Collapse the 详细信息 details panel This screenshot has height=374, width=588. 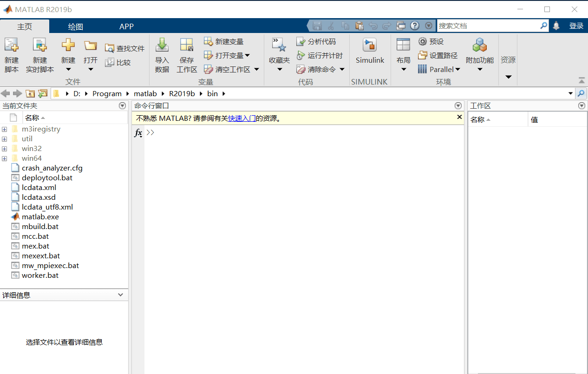point(121,295)
